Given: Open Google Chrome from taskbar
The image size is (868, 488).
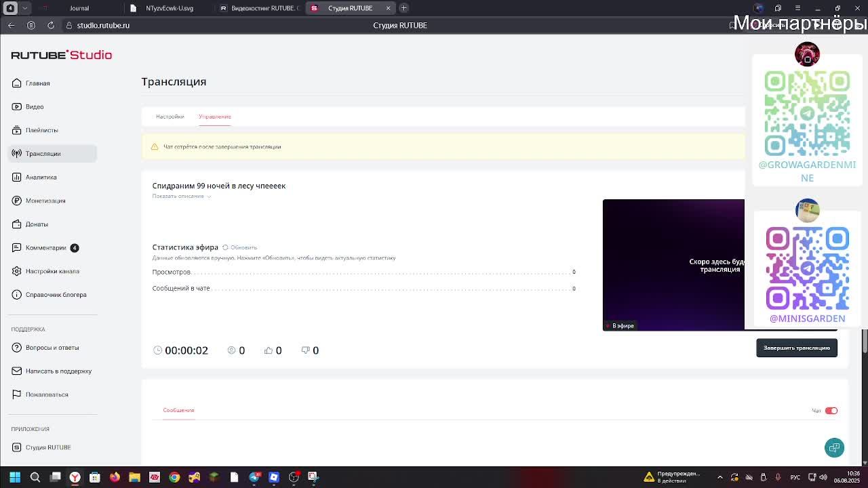Looking at the screenshot, I should point(174,477).
